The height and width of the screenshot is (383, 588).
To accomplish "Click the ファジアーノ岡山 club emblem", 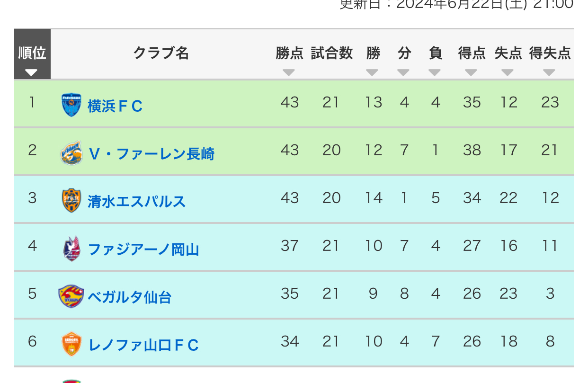I will pos(71,249).
